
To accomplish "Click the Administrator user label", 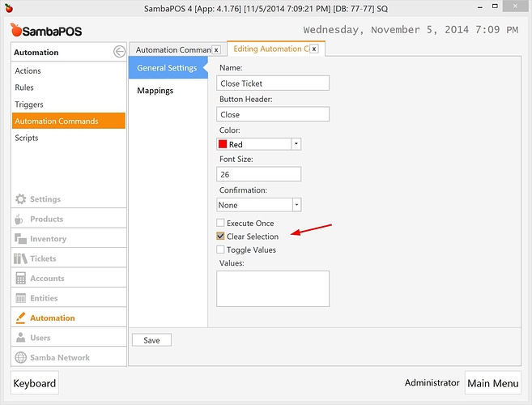I will [432, 382].
